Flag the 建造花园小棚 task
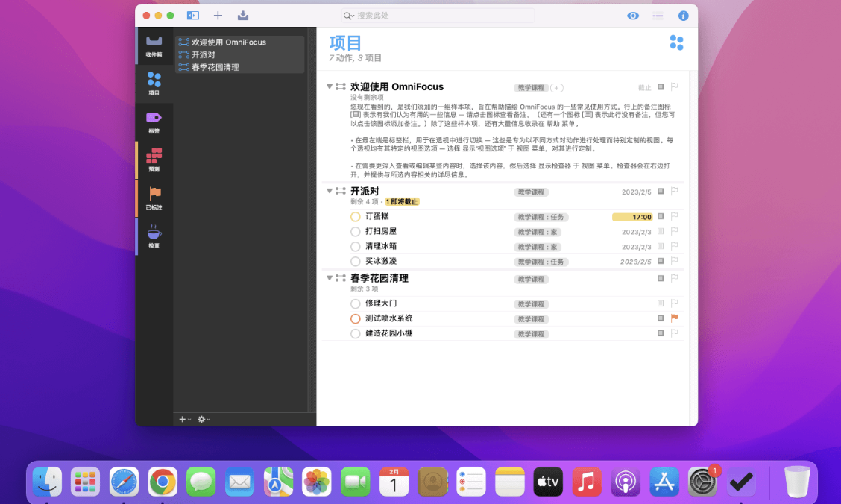This screenshot has height=504, width=841. click(675, 333)
